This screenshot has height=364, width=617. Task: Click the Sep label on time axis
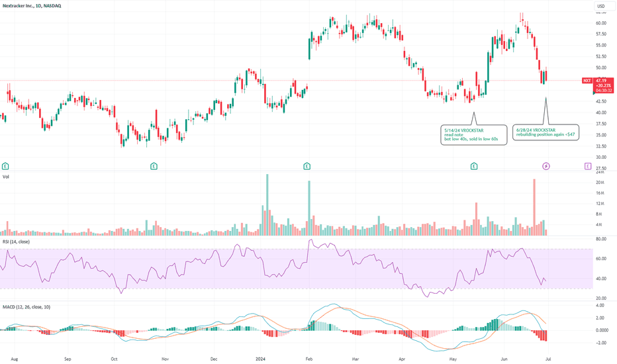[x=68, y=359]
